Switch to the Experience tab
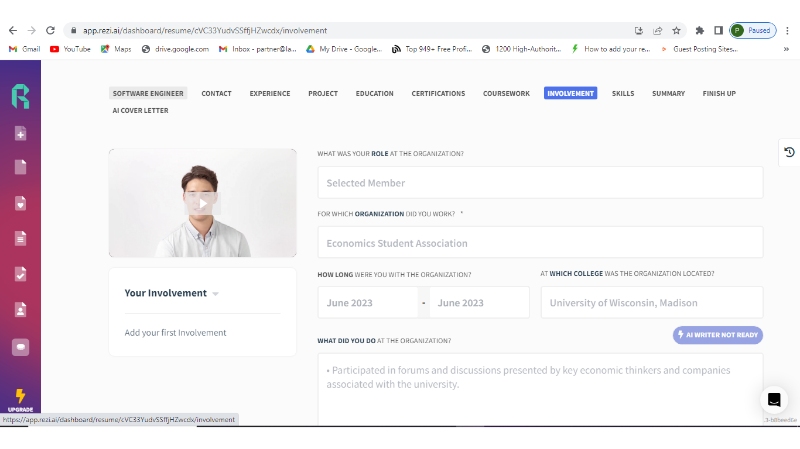Image resolution: width=800 pixels, height=449 pixels. 270,94
